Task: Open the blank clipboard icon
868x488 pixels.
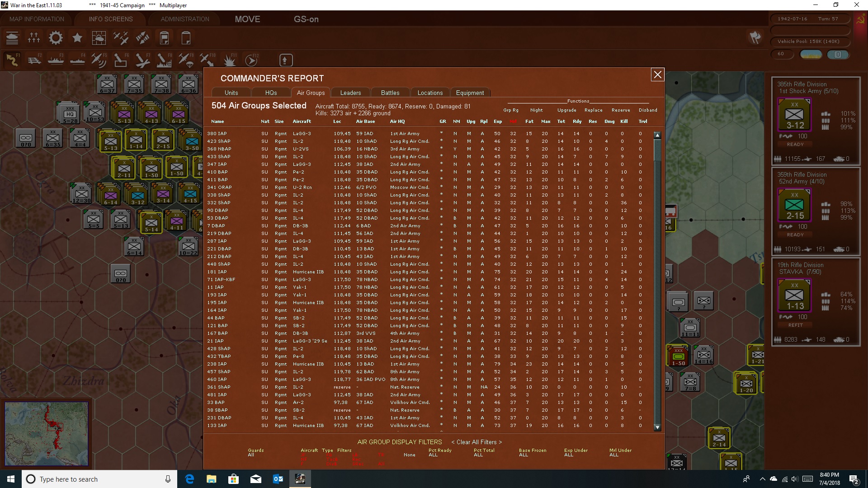Action: coord(186,38)
